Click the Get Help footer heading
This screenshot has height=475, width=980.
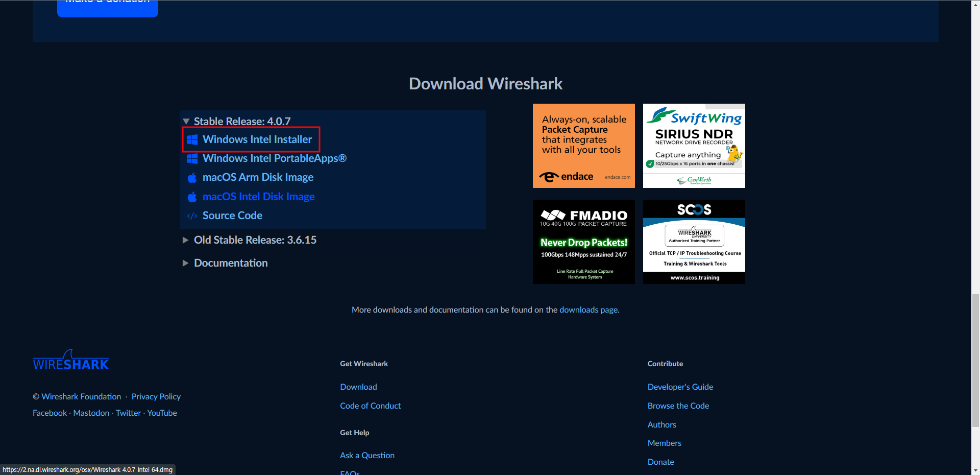point(354,433)
